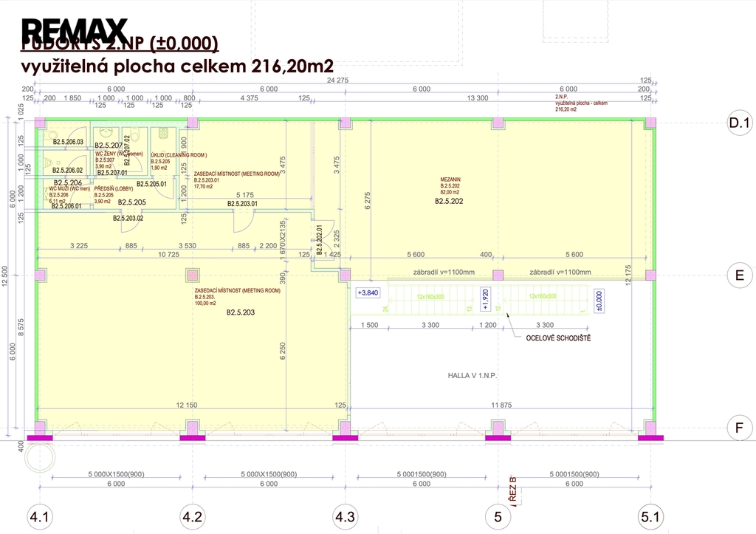The height and width of the screenshot is (534, 756).
Task: Click the sink fixture icon in room B2.5.207
Action: pyautogui.click(x=105, y=131)
